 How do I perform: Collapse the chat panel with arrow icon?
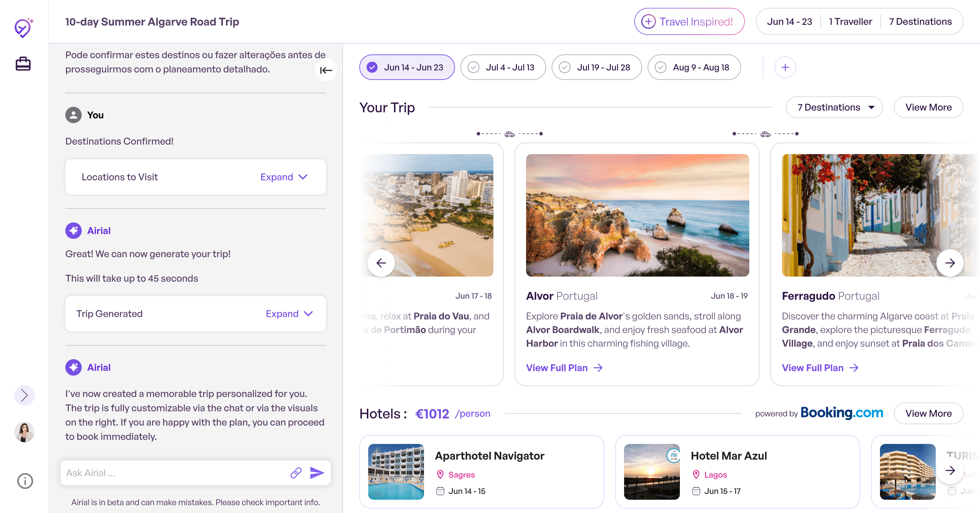[x=326, y=70]
